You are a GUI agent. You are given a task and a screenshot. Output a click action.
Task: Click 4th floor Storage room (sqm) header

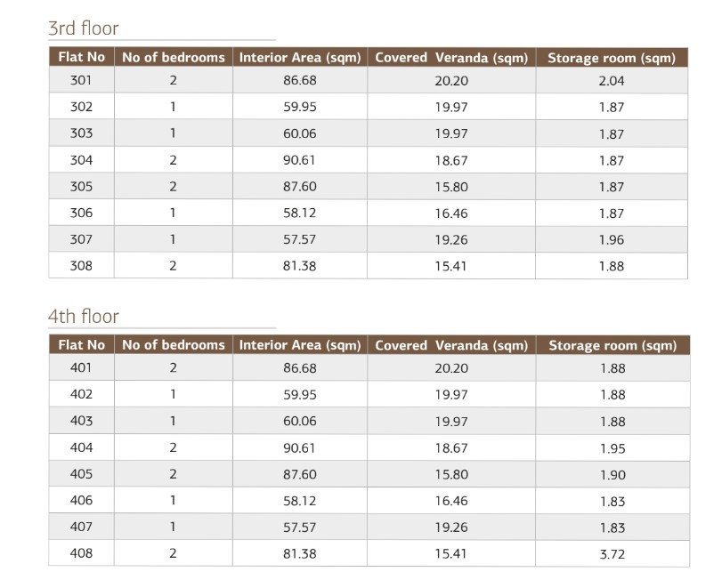612,345
